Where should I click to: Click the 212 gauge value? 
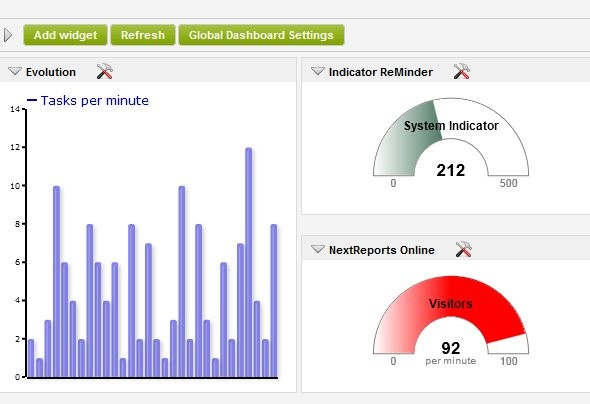coord(451,170)
